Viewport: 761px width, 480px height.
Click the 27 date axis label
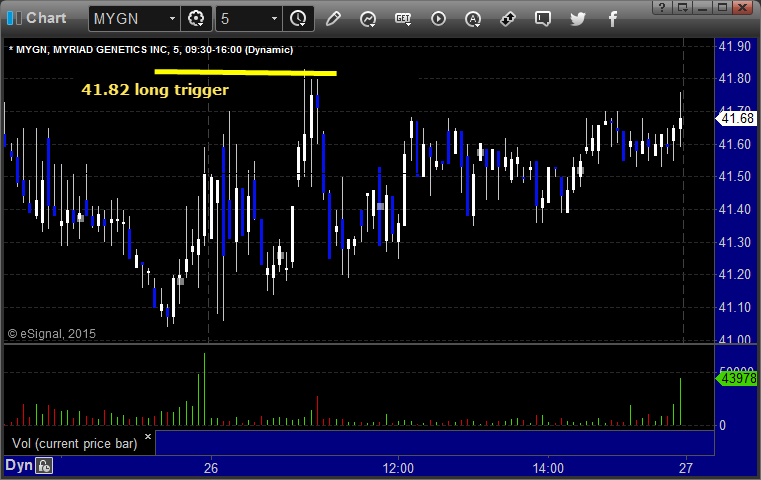(686, 468)
